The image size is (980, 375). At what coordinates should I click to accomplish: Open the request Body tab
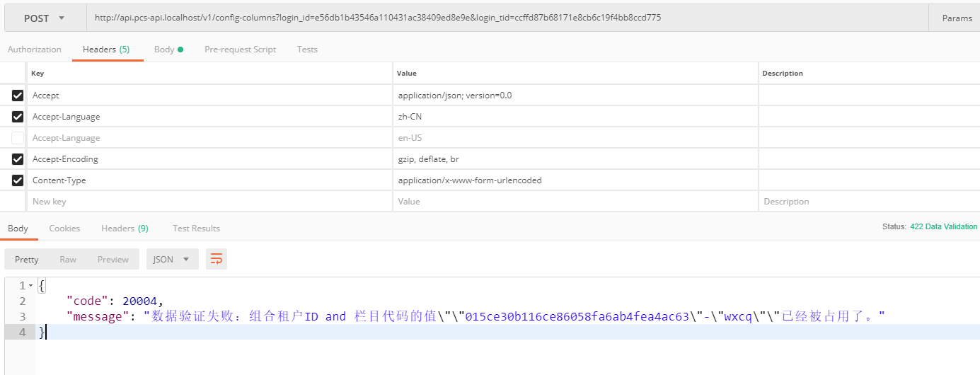(x=168, y=50)
